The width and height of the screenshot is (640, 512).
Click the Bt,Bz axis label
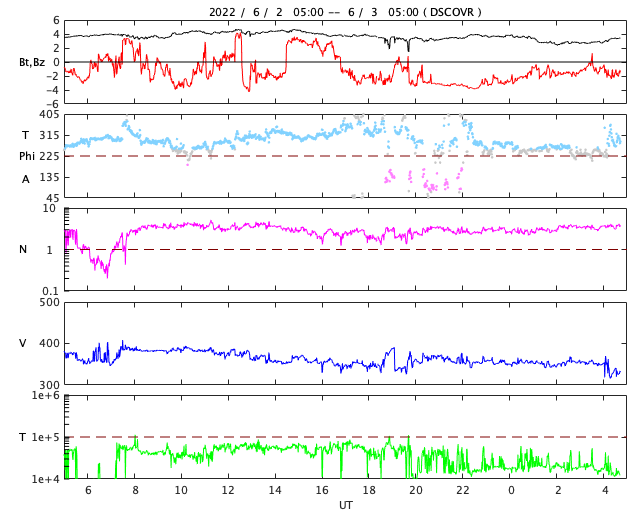coord(32,62)
